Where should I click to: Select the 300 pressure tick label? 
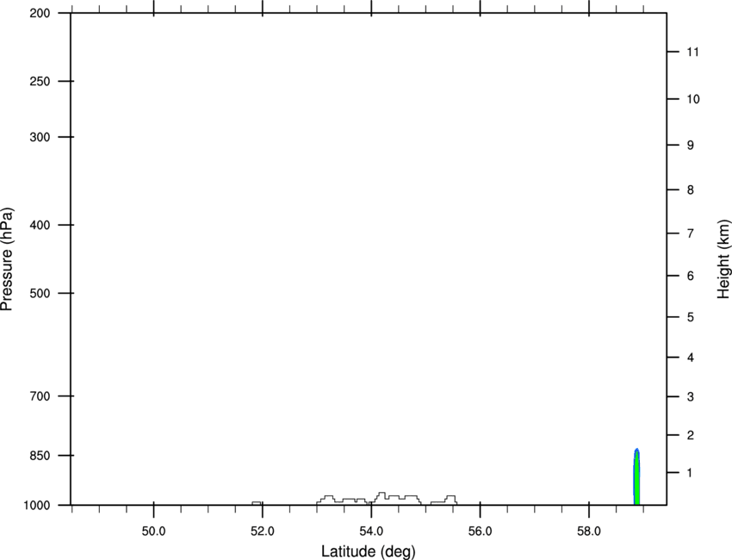[x=40, y=137]
